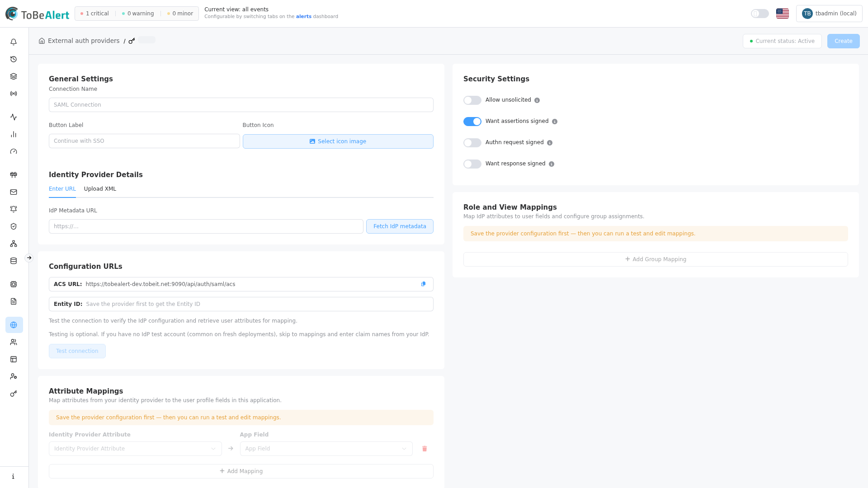Focus the IdP Metadata URL input field
This screenshot has width=868, height=488.
click(206, 226)
